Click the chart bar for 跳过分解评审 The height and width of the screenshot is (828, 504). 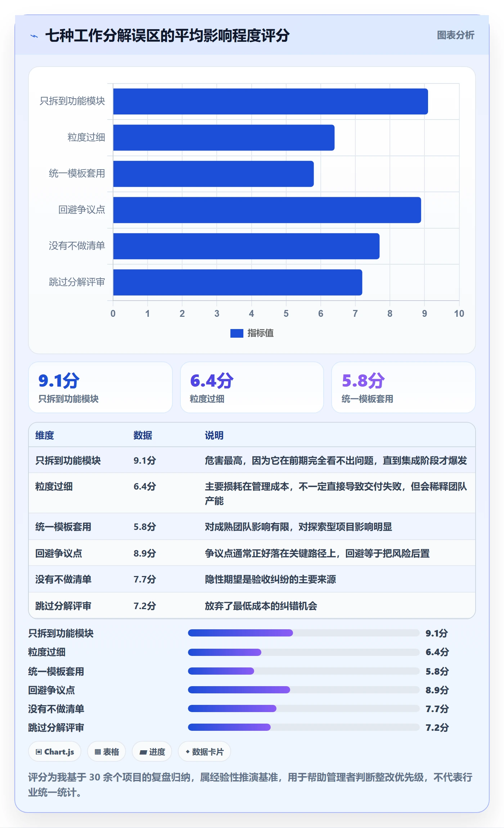pyautogui.click(x=238, y=282)
